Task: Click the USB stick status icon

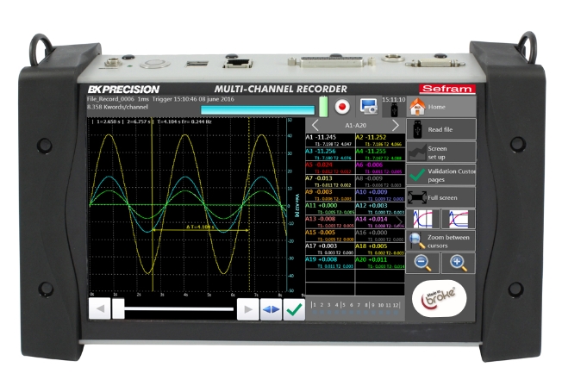Action: [x=392, y=109]
